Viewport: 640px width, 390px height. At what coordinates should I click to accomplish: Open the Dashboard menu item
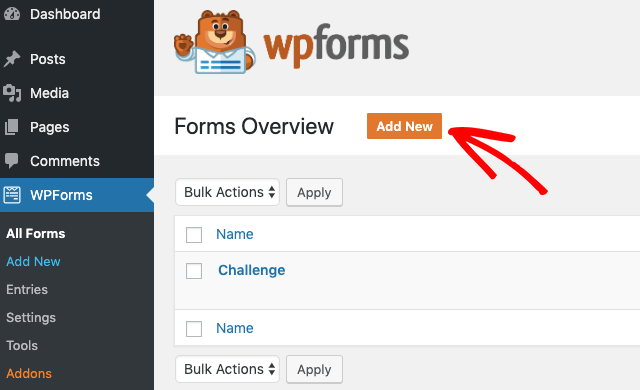click(65, 14)
